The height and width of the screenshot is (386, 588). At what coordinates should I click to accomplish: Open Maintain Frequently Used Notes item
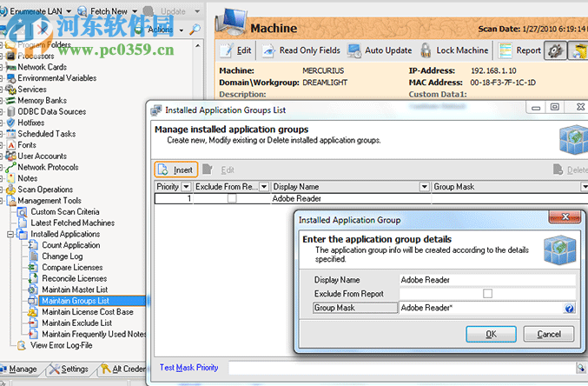94,334
